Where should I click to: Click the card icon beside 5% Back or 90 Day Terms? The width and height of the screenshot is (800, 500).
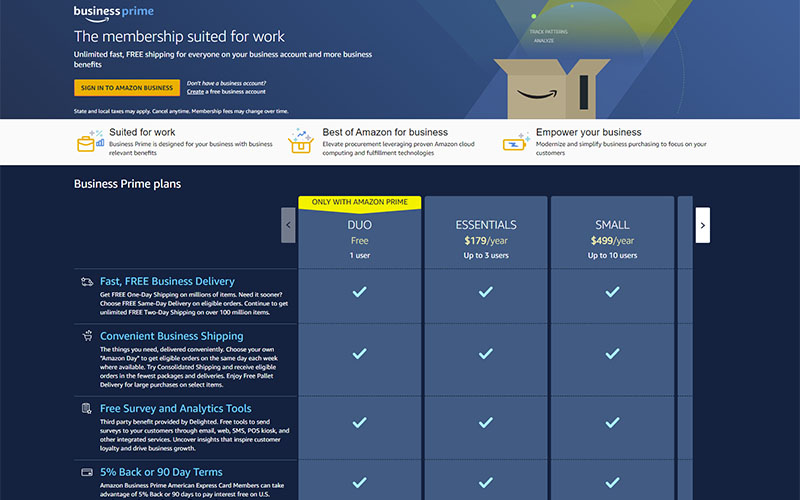tap(87, 472)
